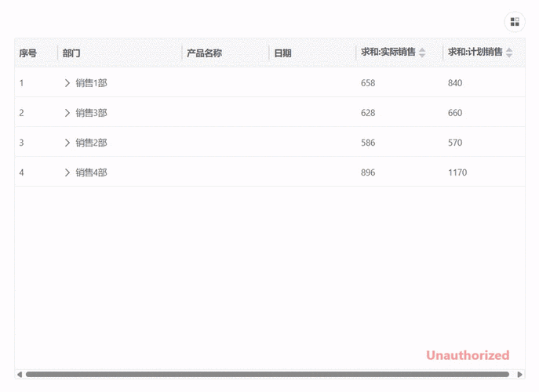This screenshot has height=392, width=539.
Task: Click the actual sales value 586
Action: click(x=368, y=143)
